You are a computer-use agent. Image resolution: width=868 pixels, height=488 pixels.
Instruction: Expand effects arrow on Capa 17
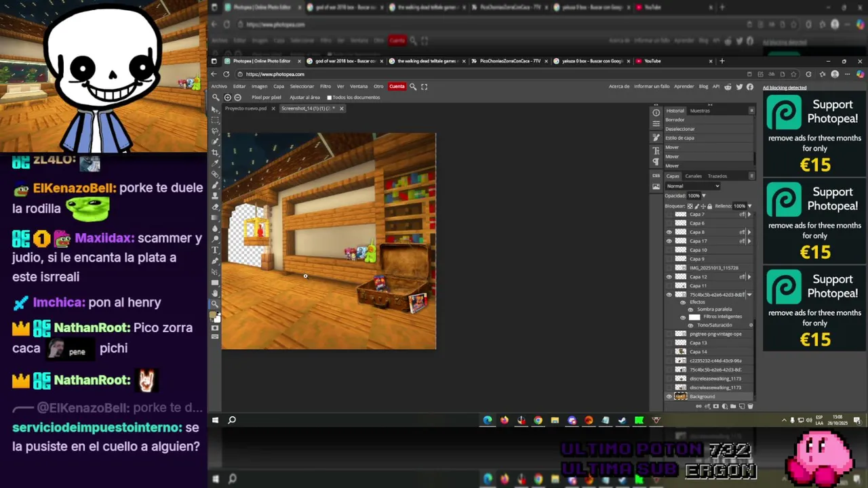(x=749, y=241)
